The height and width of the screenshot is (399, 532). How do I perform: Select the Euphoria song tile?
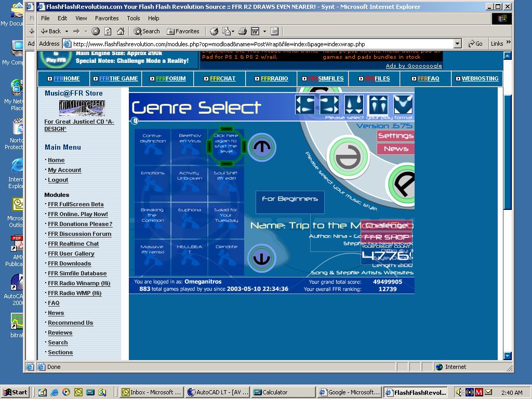tap(189, 220)
